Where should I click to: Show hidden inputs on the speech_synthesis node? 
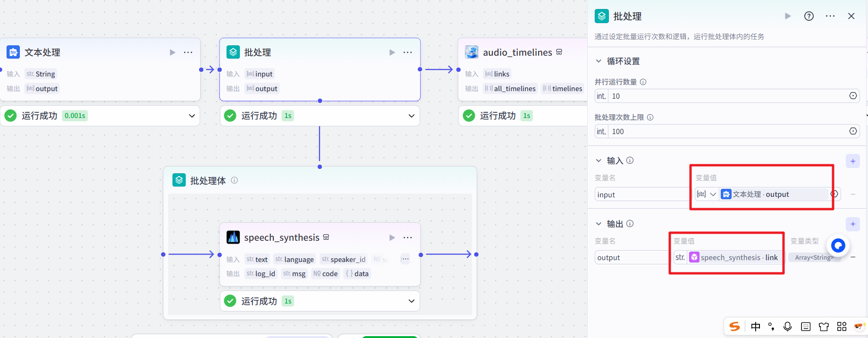tap(405, 259)
